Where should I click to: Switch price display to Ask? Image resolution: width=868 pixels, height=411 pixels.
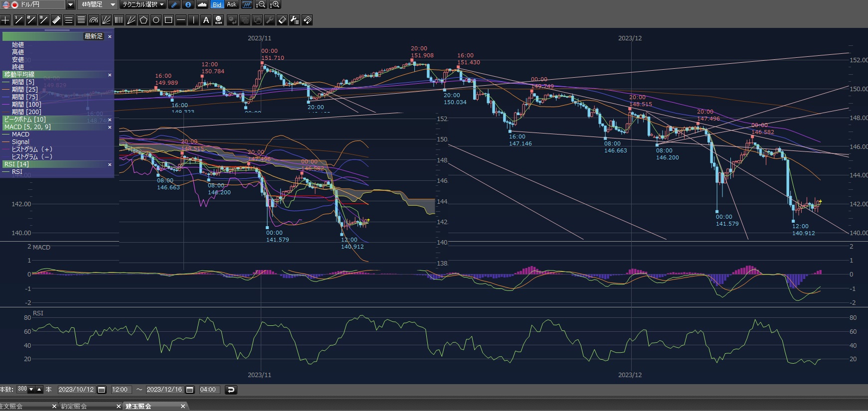231,4
